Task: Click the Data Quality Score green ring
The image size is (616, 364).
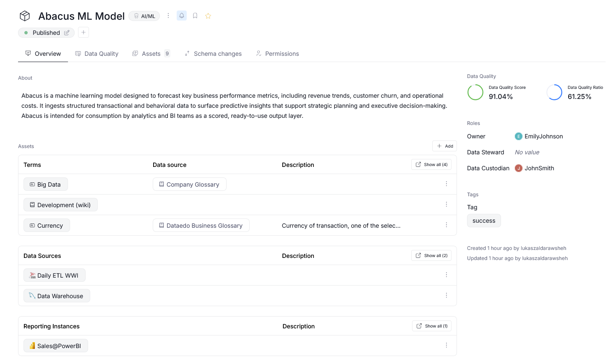Action: (x=475, y=92)
